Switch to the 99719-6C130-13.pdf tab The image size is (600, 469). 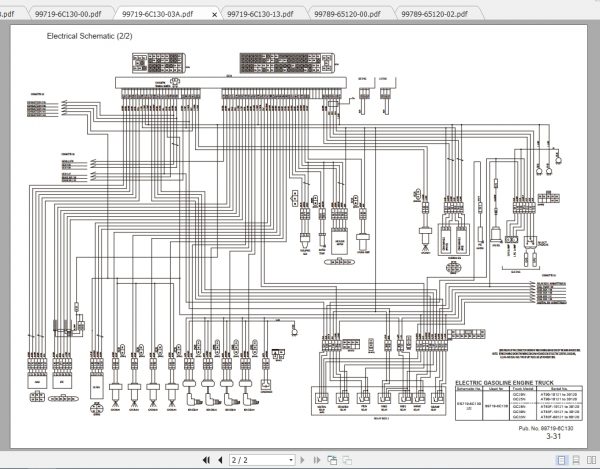point(260,14)
